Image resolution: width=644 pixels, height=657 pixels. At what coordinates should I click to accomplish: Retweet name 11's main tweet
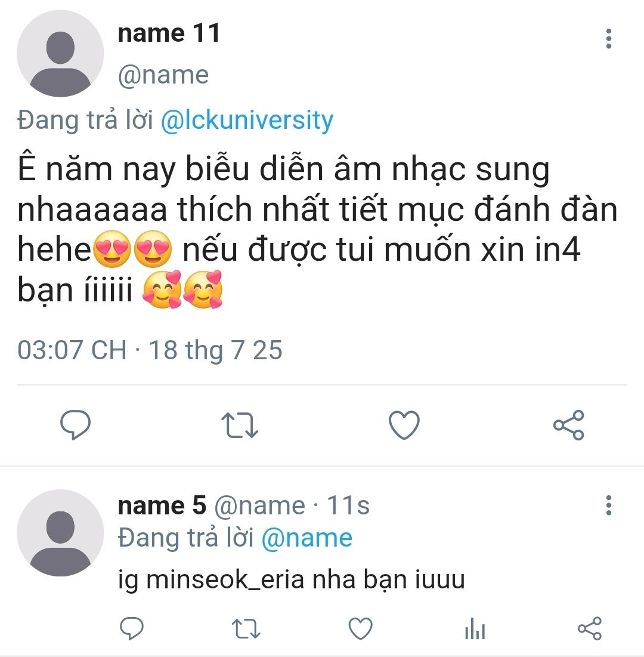click(x=240, y=425)
